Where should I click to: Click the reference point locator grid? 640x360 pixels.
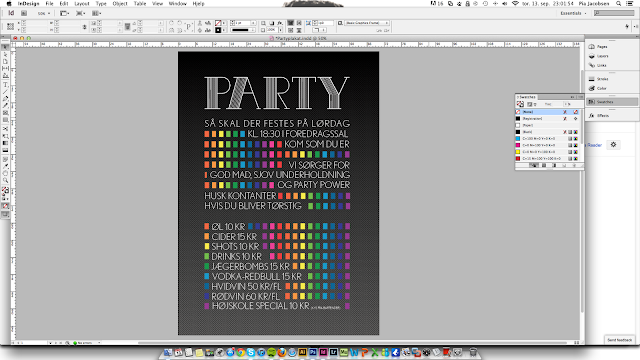point(11,27)
